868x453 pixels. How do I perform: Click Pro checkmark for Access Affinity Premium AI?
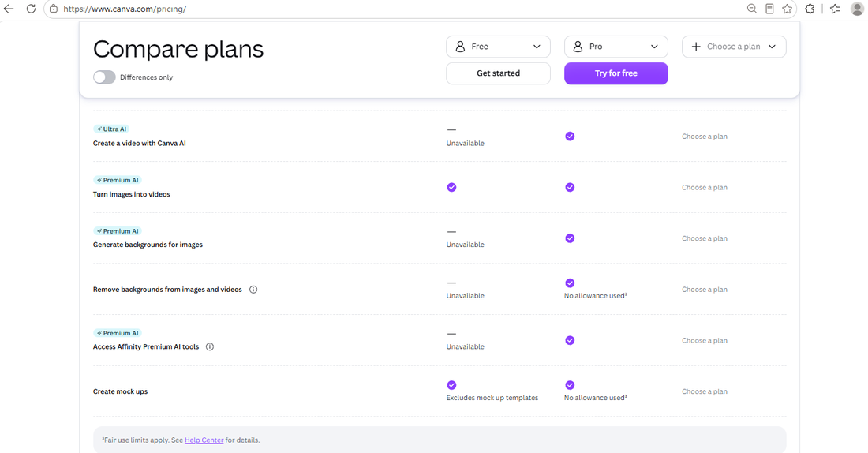570,340
